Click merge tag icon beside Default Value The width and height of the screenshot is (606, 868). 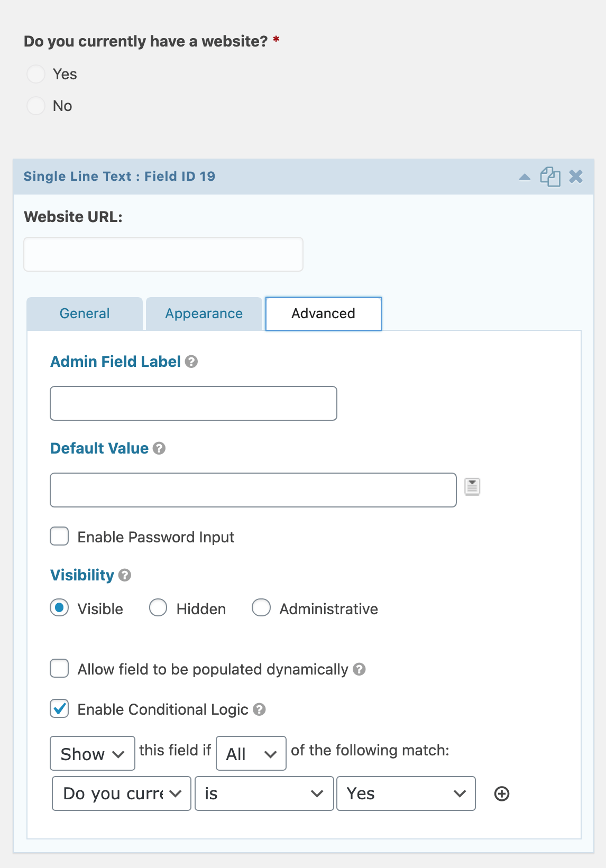[472, 486]
